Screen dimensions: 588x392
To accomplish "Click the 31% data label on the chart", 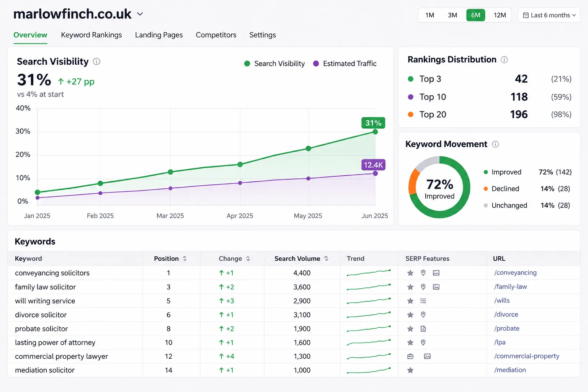I will coord(373,123).
